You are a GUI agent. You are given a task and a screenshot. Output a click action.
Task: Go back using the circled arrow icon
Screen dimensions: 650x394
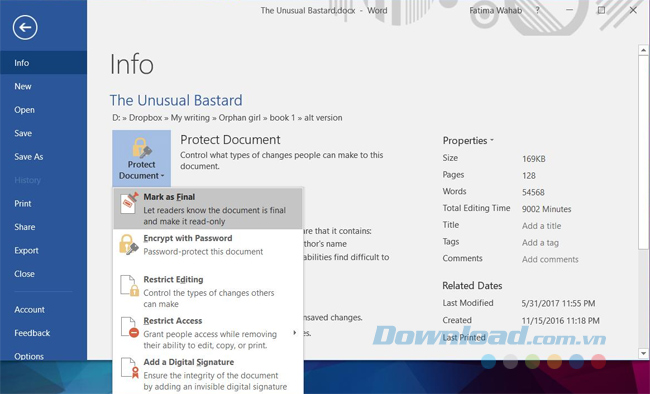pos(25,27)
